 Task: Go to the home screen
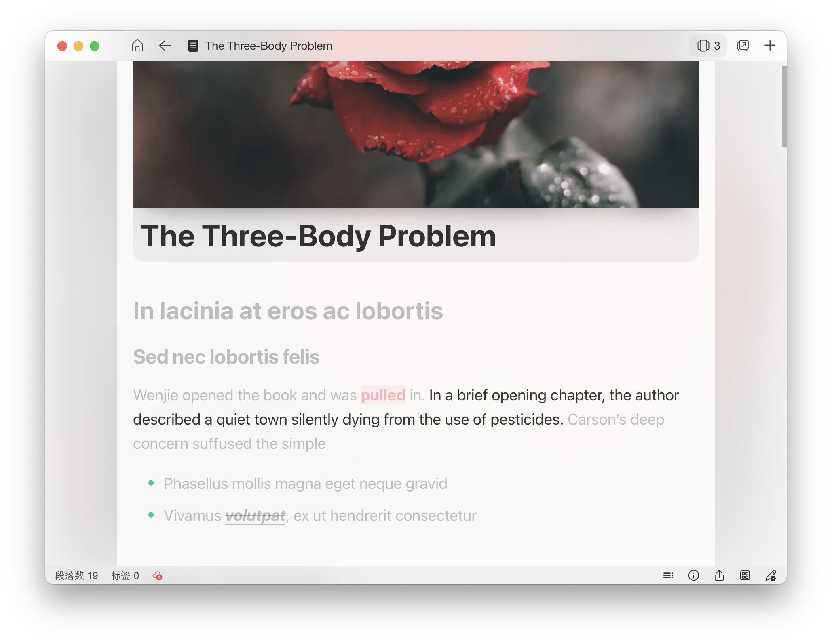tap(137, 46)
